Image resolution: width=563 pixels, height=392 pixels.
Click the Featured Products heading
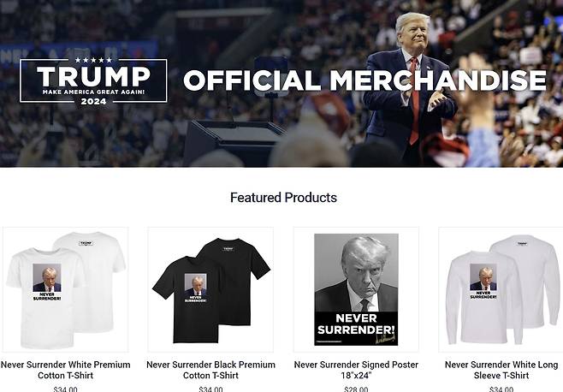click(x=283, y=198)
